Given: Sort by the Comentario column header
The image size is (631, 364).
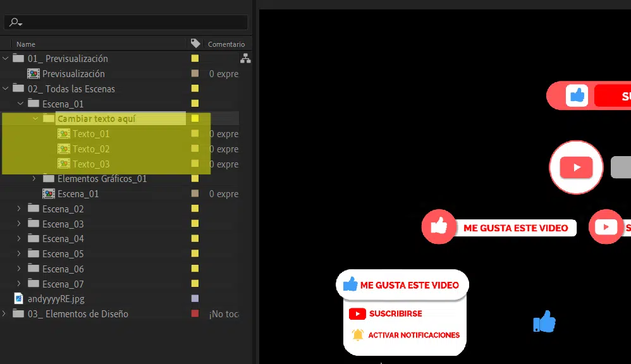Looking at the screenshot, I should (226, 44).
